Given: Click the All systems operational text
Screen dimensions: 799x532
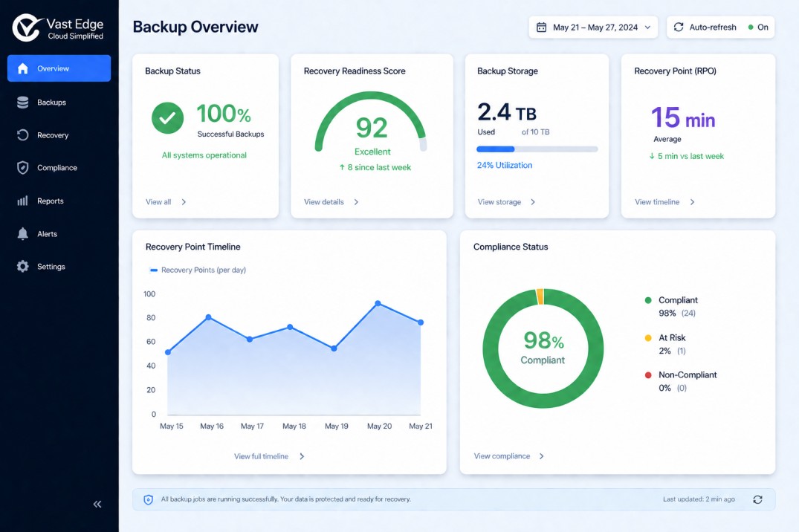Looking at the screenshot, I should tap(204, 155).
